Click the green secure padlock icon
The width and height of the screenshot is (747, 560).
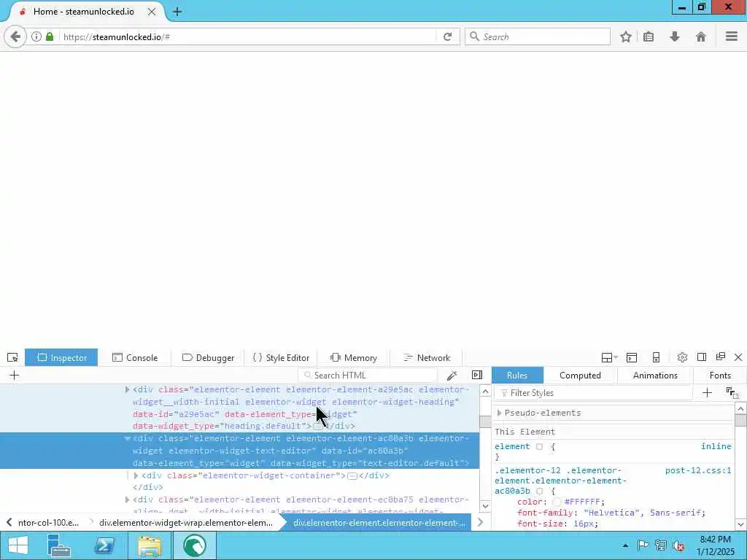point(50,36)
